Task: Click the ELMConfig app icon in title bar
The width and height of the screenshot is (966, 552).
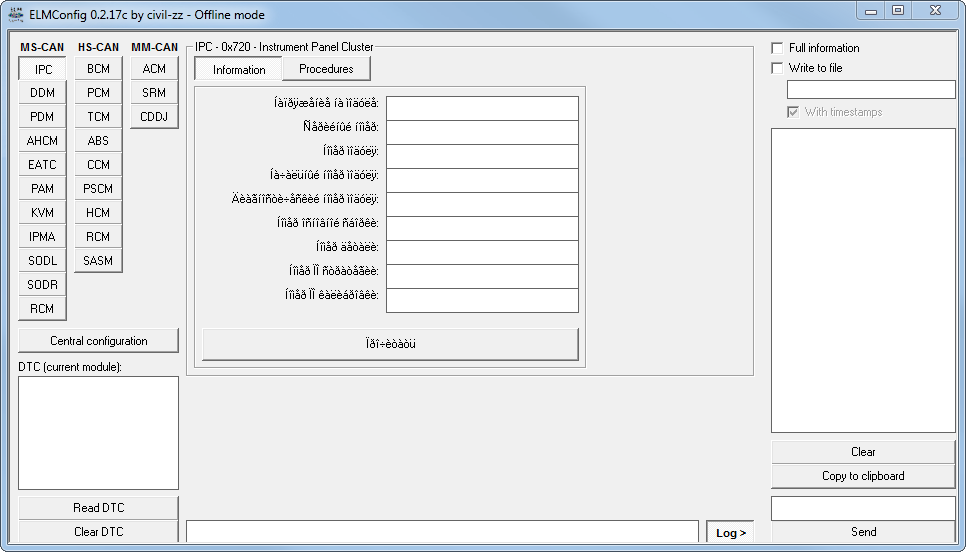Action: coord(16,14)
